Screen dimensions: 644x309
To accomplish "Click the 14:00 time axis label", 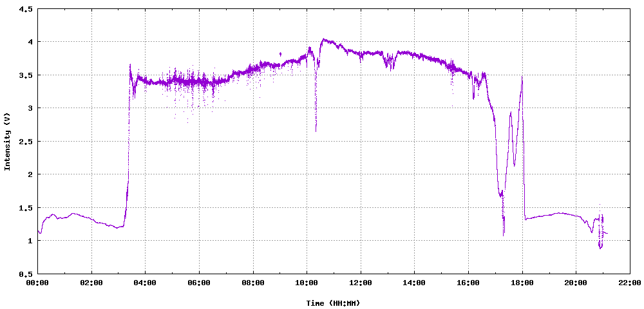I will point(414,283).
